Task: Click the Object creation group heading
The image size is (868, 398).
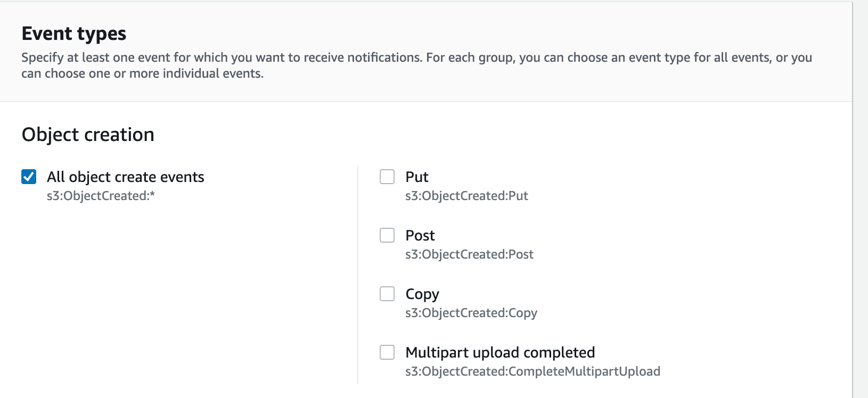Action: click(x=88, y=135)
